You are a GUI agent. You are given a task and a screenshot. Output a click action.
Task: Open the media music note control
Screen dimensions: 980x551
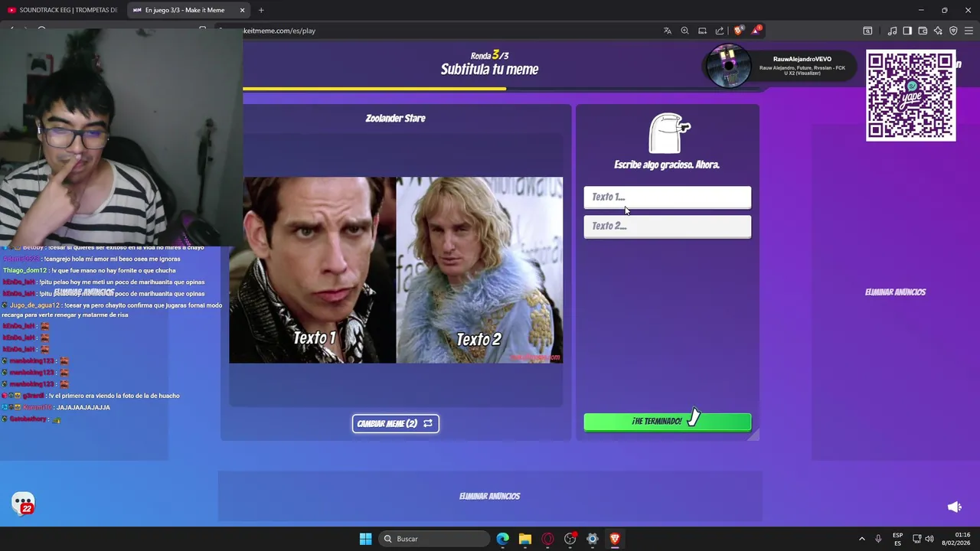(x=892, y=31)
